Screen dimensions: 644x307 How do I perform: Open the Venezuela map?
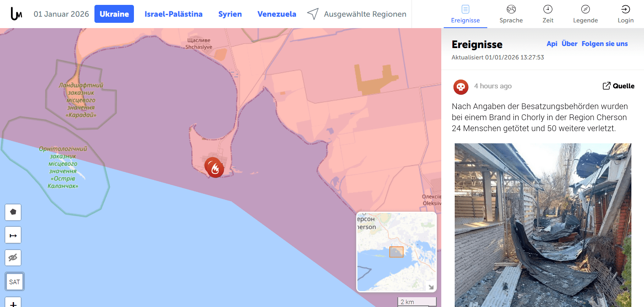click(277, 14)
